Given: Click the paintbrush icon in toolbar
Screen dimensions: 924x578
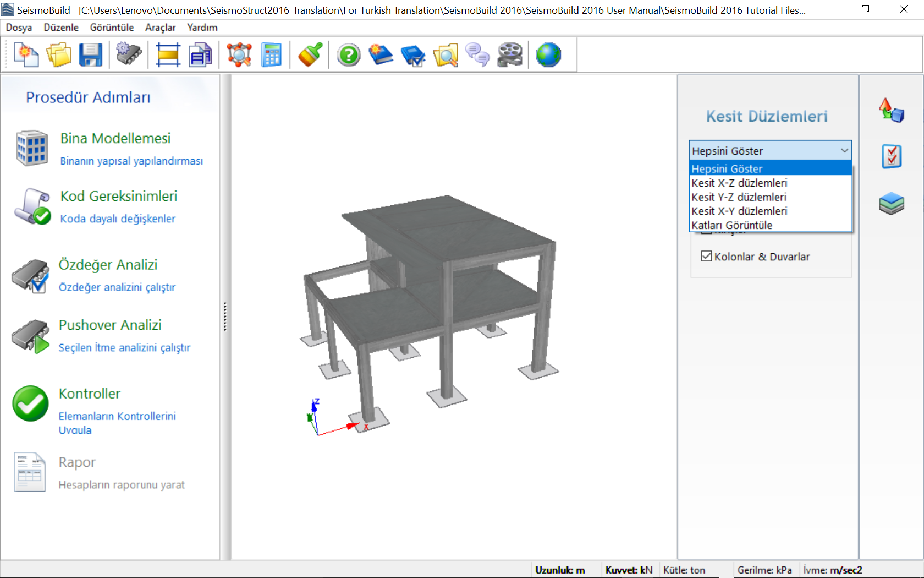Looking at the screenshot, I should point(310,55).
